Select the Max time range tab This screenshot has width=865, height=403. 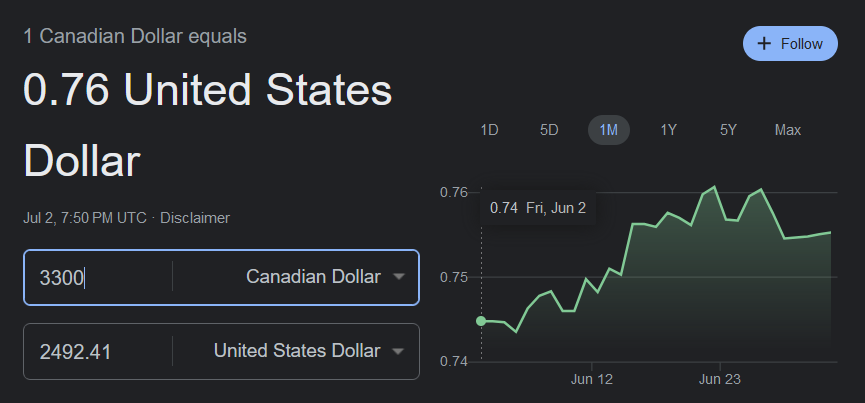787,130
